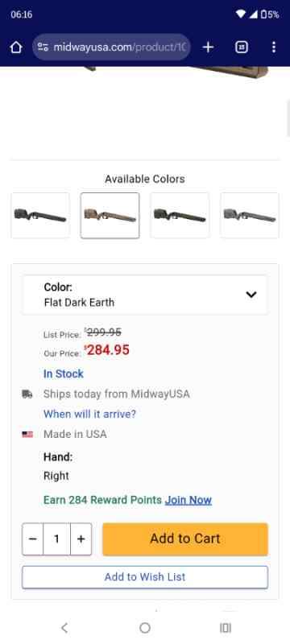Tap the browser home icon
Screen dimensions: 290x644
coord(15,47)
